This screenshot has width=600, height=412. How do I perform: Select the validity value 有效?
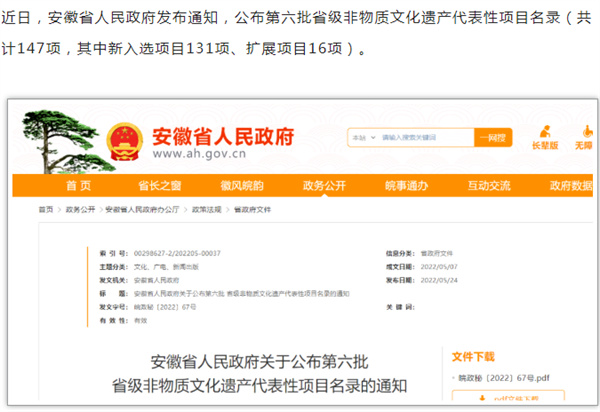(x=140, y=321)
